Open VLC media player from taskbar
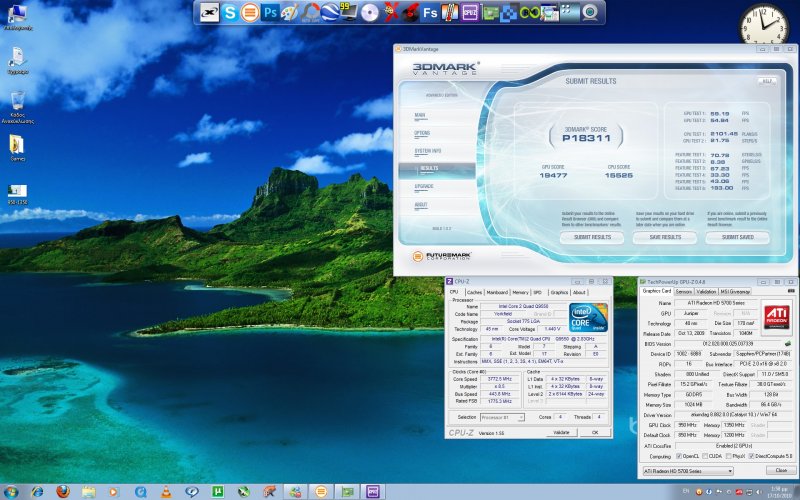 click(166, 492)
